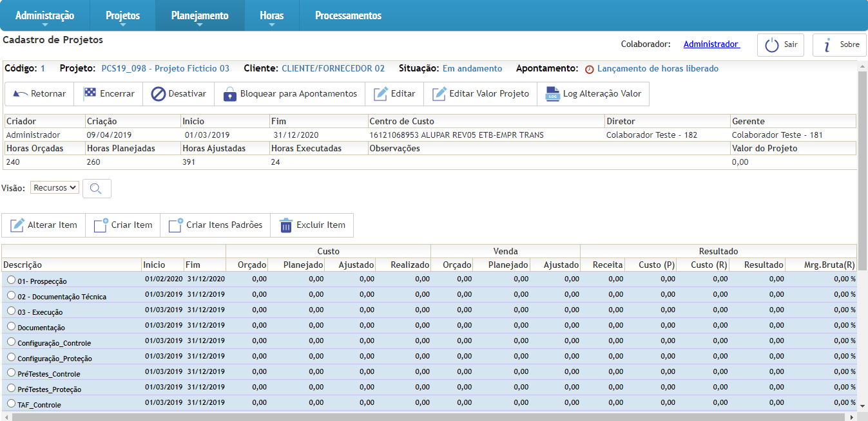This screenshot has height=421, width=868.
Task: Click the magnifying glass search button
Action: tap(97, 189)
